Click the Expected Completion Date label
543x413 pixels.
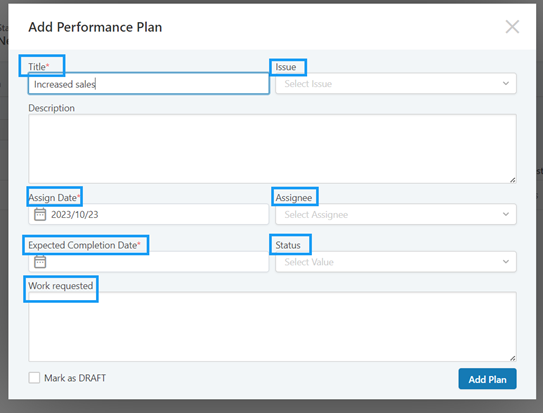point(84,245)
